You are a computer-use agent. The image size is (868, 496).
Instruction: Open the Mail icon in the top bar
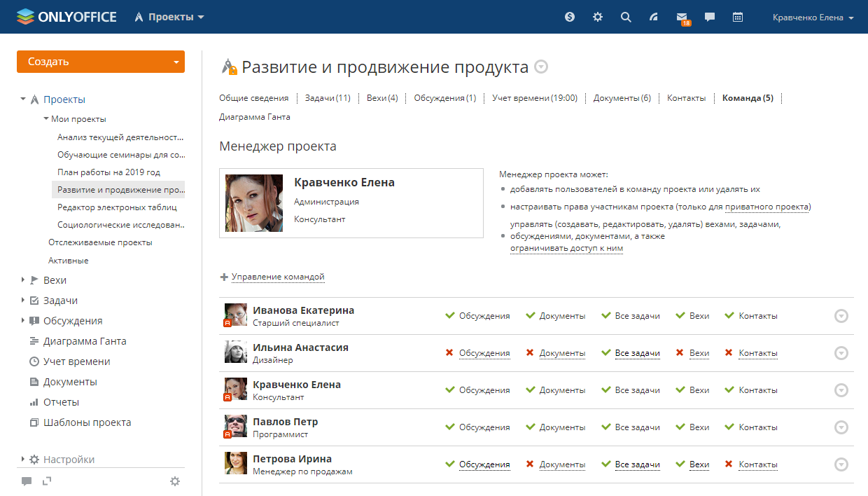(681, 18)
